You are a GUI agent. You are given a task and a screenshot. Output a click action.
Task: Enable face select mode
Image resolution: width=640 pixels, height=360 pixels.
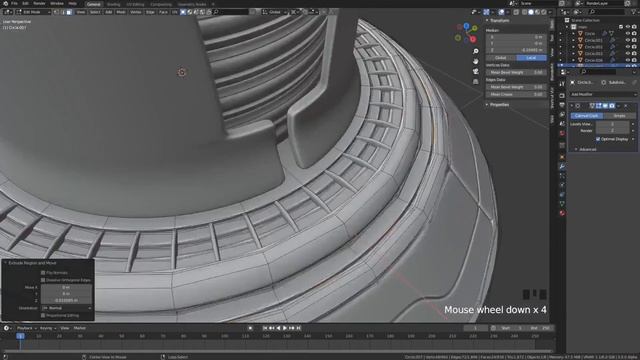[x=69, y=12]
